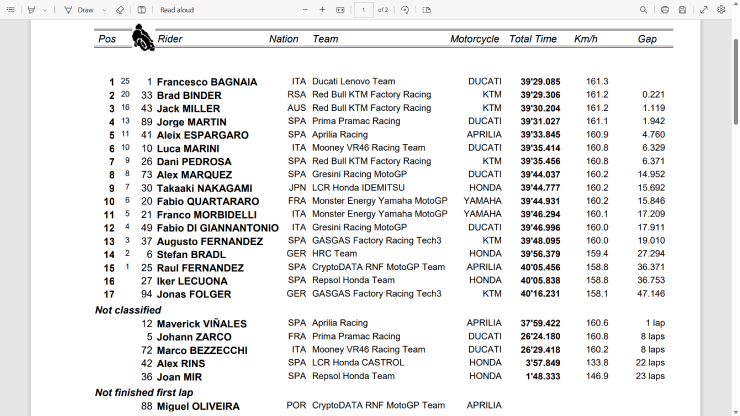
Task: Click the 'Km/h' column header
Action: point(586,39)
